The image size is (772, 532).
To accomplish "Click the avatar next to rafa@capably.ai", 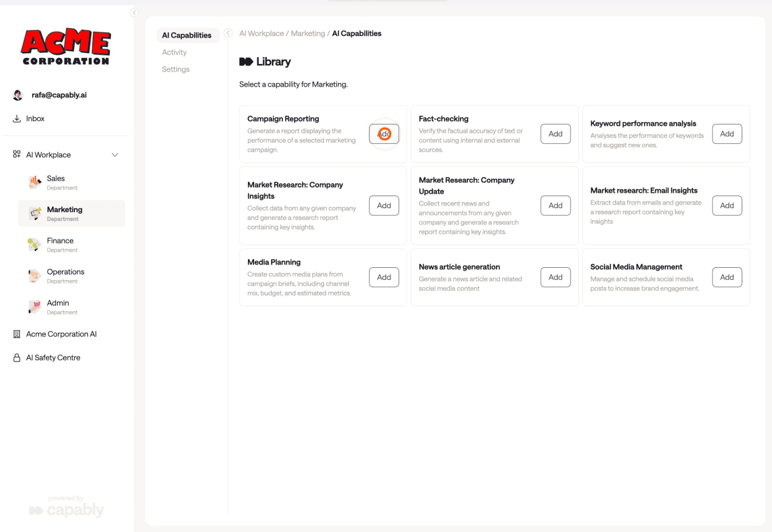I will [17, 95].
